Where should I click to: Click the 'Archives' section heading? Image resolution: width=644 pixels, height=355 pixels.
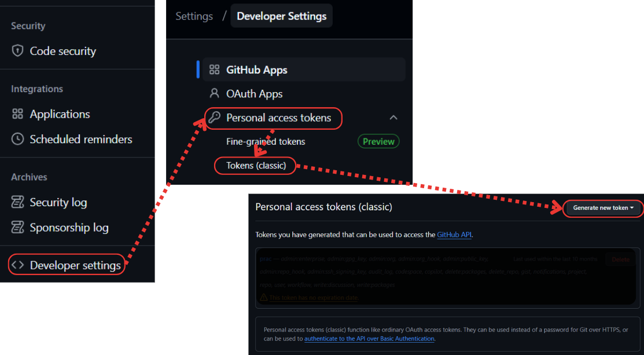click(x=29, y=177)
